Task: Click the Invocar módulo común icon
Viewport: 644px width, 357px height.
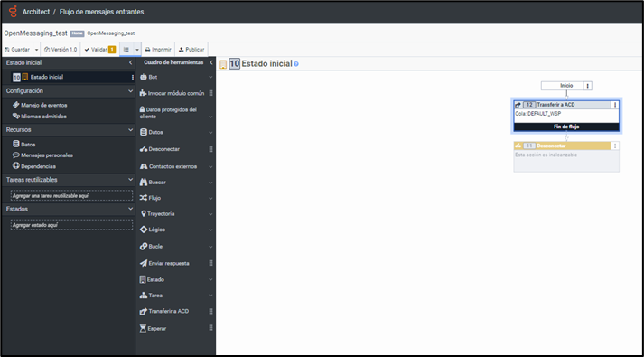Action: pos(143,93)
